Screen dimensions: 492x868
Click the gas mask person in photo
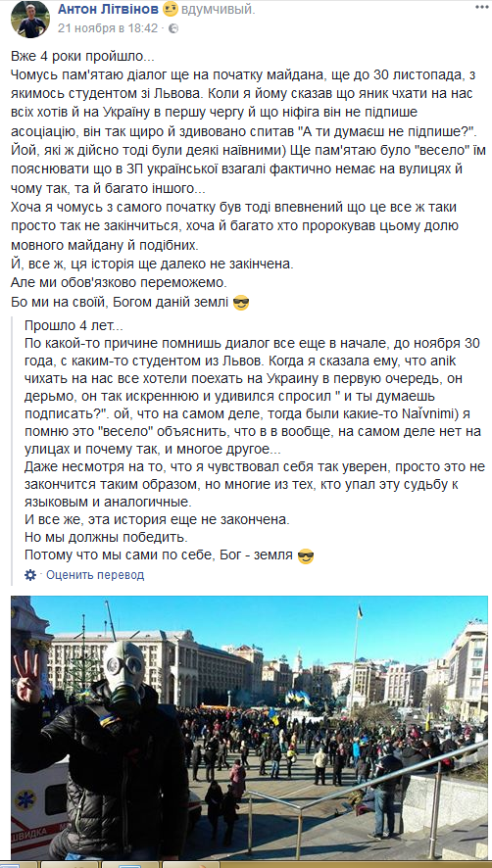point(105,752)
